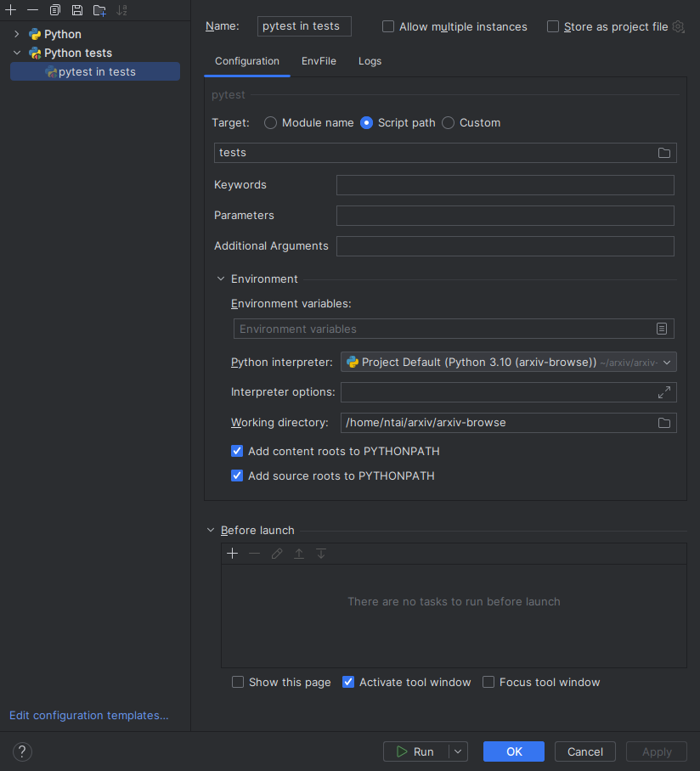The height and width of the screenshot is (771, 700).
Task: Collapse the Environment section
Action: point(221,279)
